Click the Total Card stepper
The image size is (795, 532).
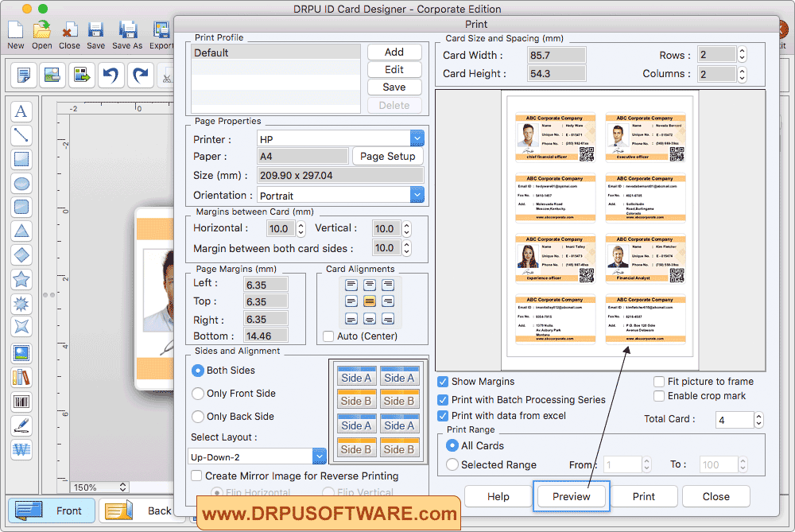click(759, 419)
